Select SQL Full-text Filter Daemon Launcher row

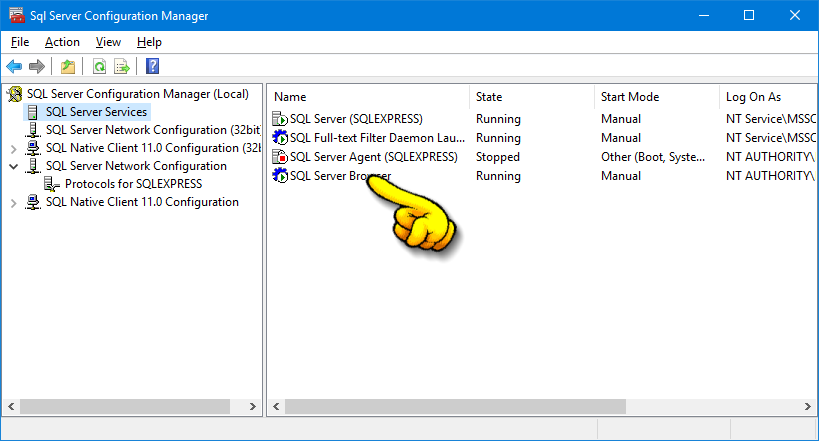[542, 138]
